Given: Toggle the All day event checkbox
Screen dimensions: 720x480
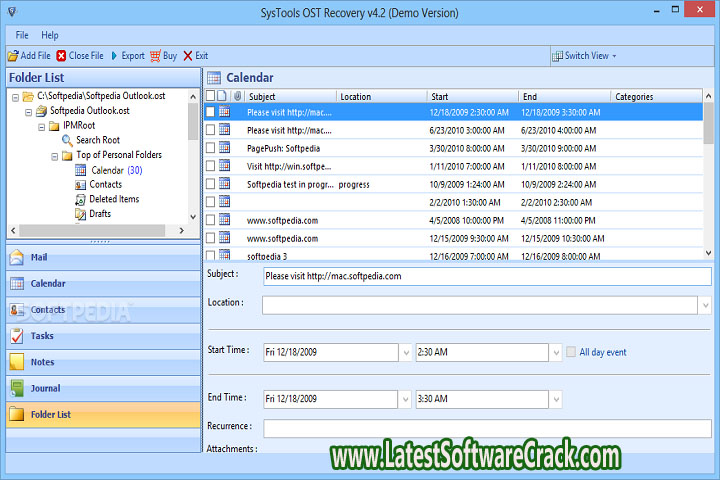Looking at the screenshot, I should [x=571, y=352].
